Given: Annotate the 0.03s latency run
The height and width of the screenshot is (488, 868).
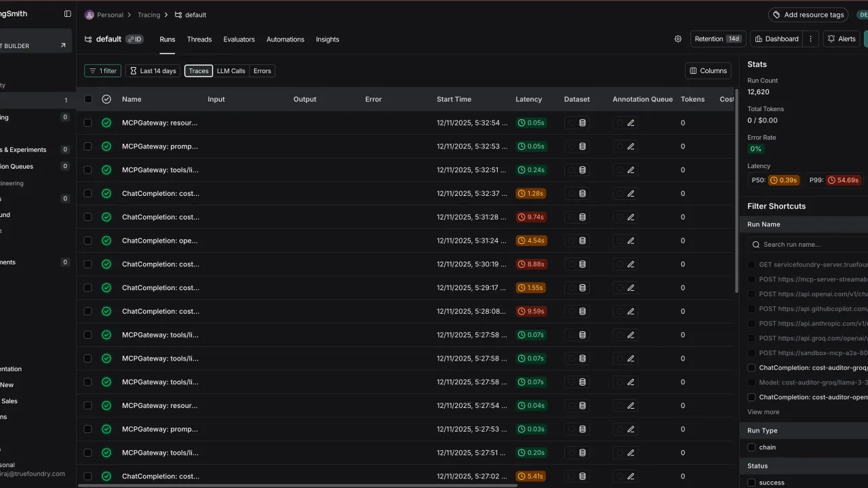Looking at the screenshot, I should (x=631, y=429).
